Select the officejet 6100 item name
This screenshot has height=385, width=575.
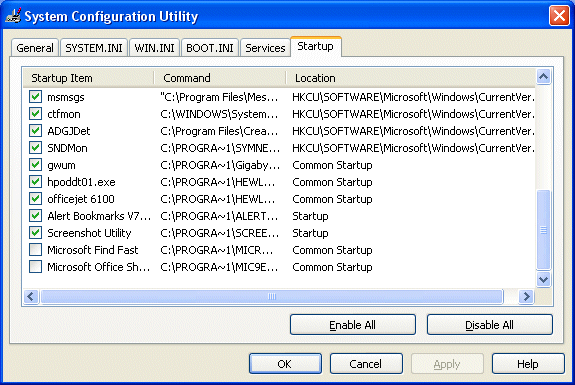tap(81, 199)
